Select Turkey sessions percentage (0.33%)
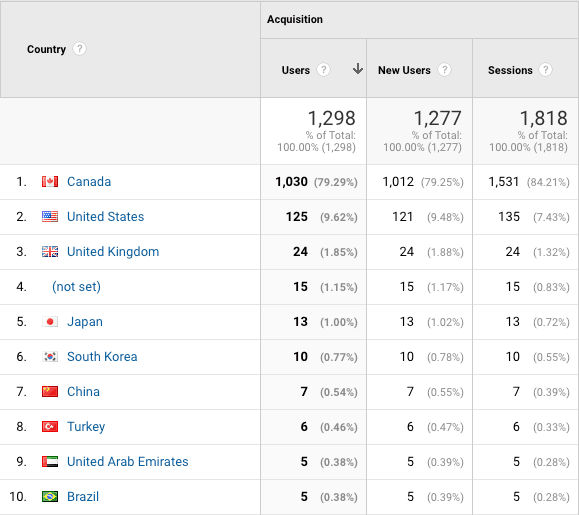 [x=551, y=427]
